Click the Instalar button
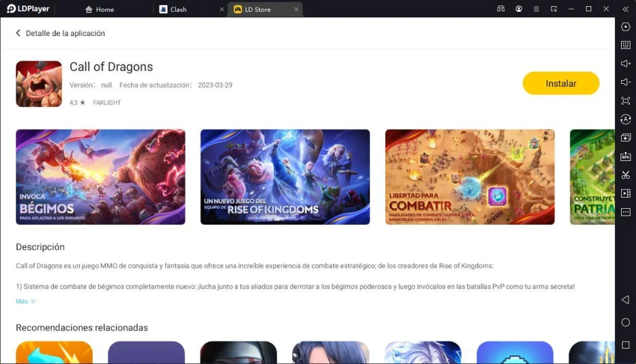This screenshot has height=364, width=636. tap(561, 83)
